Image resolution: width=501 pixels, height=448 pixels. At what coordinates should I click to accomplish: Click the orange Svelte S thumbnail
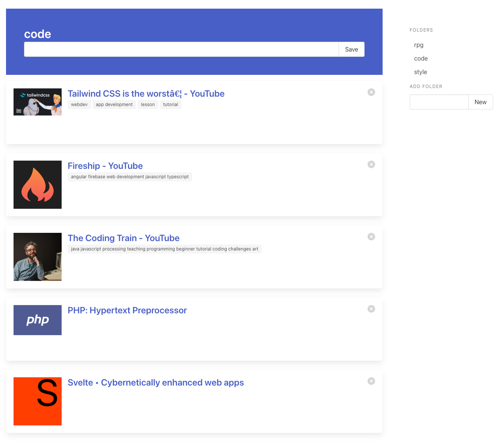pyautogui.click(x=38, y=401)
